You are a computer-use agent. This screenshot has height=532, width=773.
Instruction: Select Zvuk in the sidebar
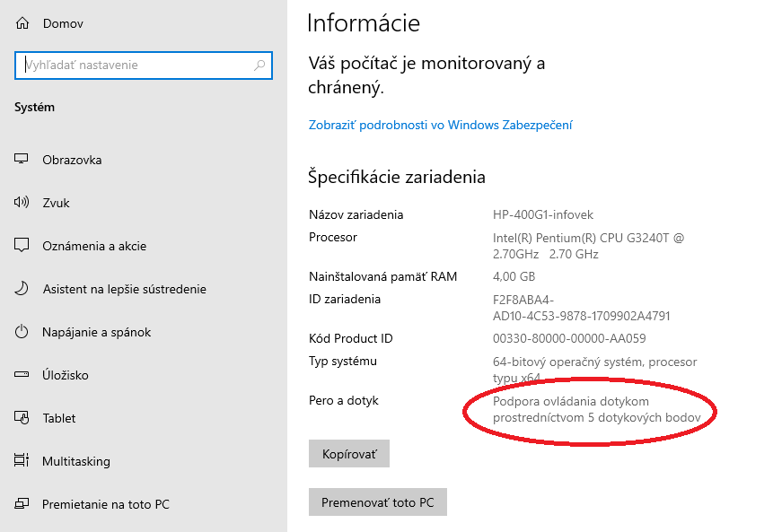[x=56, y=203]
